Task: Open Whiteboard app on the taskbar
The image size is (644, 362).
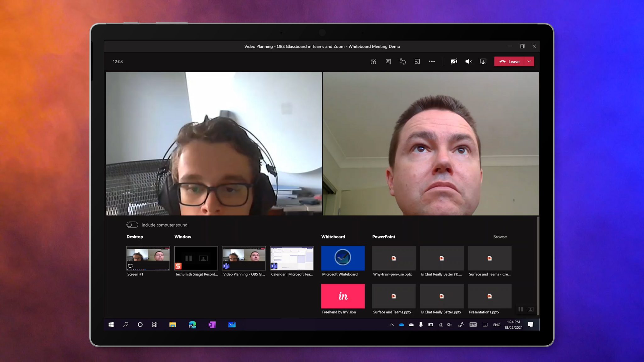Action: click(232, 325)
